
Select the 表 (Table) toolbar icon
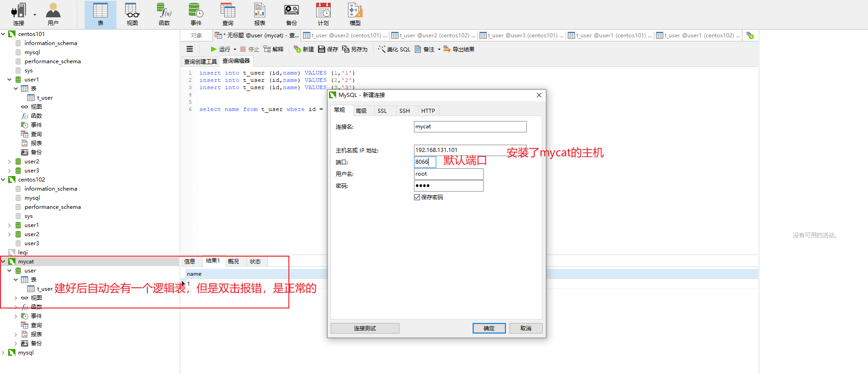click(101, 14)
